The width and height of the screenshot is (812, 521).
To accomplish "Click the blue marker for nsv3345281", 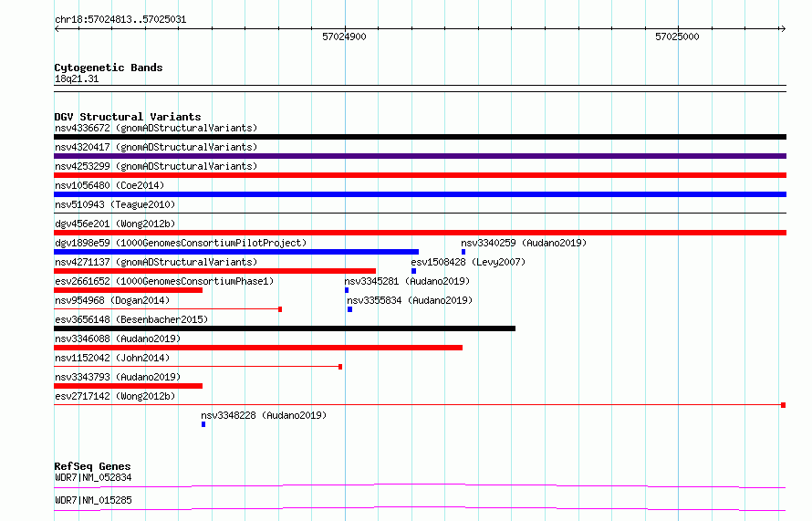I will pyautogui.click(x=347, y=290).
